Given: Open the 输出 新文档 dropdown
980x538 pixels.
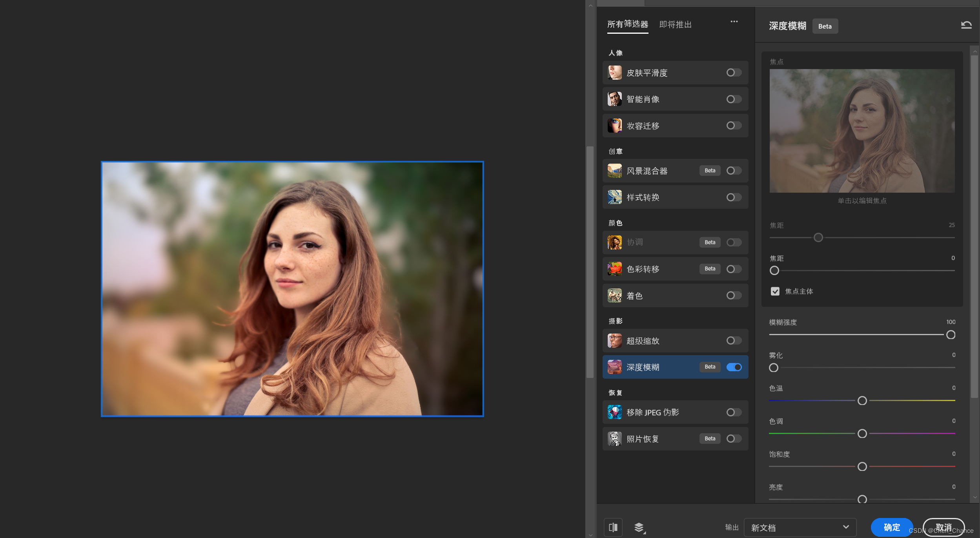Looking at the screenshot, I should pyautogui.click(x=800, y=527).
